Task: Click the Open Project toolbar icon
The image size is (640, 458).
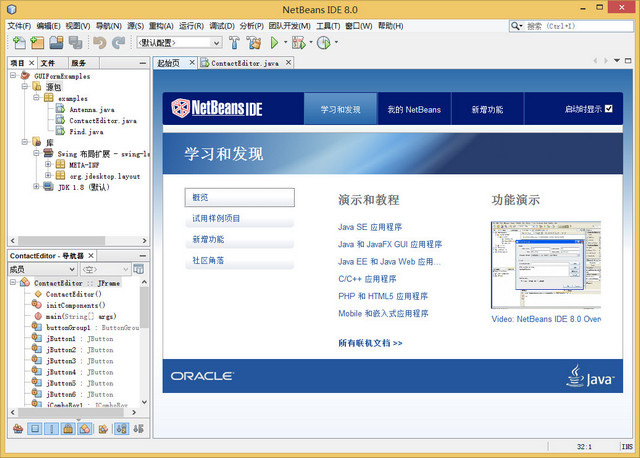Action: coord(57,43)
